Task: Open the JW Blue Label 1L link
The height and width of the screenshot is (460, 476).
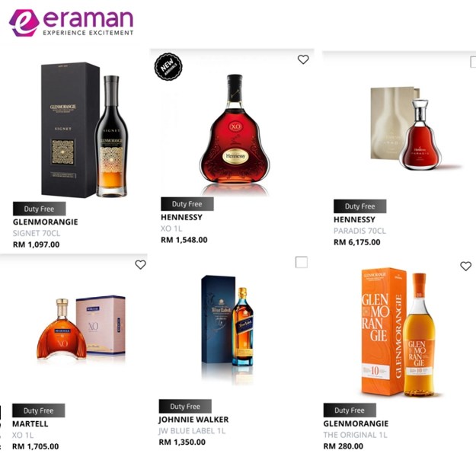Action: click(192, 431)
